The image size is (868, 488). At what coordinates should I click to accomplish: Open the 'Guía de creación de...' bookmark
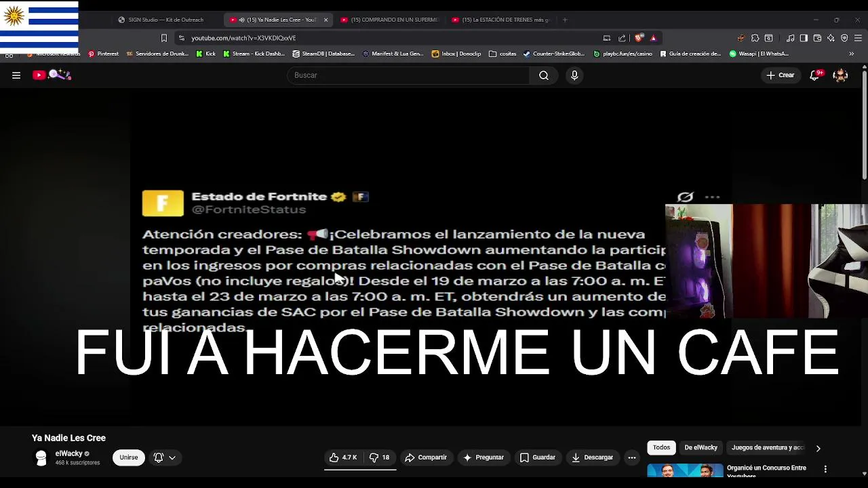click(690, 54)
